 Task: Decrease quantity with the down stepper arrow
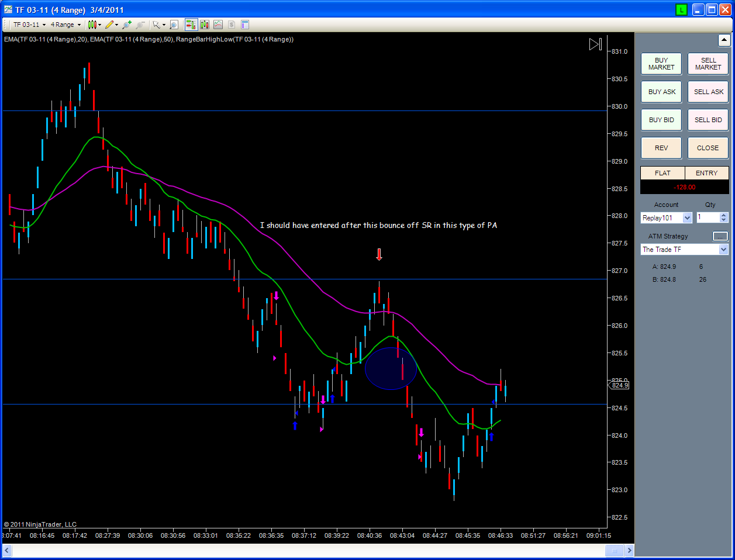(x=724, y=220)
